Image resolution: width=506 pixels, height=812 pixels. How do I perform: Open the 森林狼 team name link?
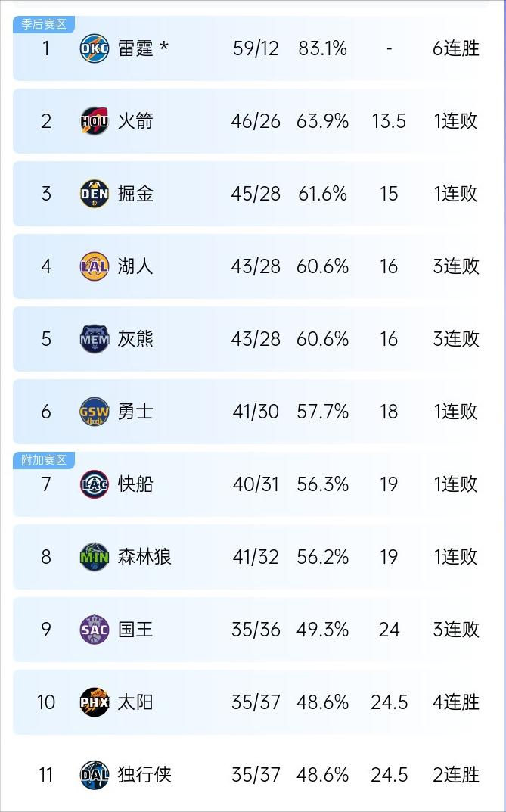click(x=144, y=557)
